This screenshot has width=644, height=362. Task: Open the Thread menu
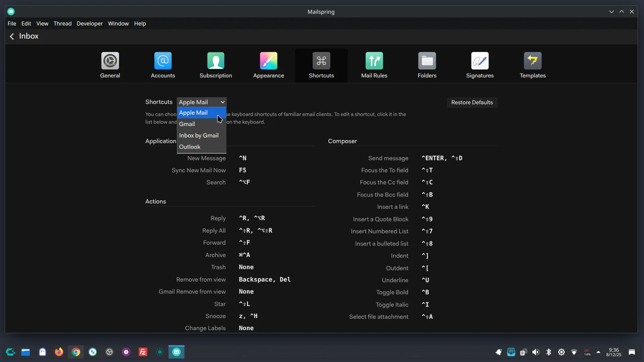[x=62, y=23]
